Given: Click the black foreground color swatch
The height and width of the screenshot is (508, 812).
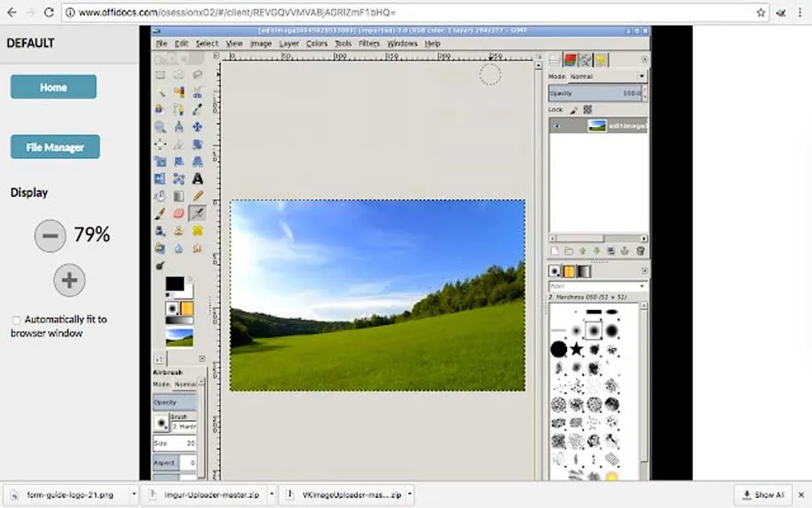Looking at the screenshot, I should tap(174, 284).
